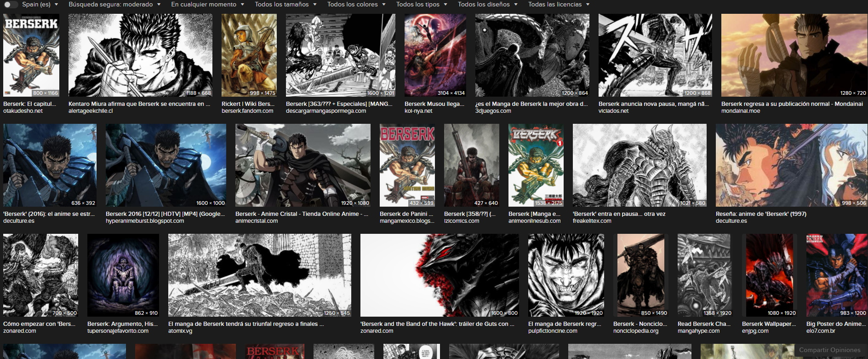Image resolution: width=868 pixels, height=359 pixels.
Task: Open the 636 × 392 Berserk 2016 anime thumbnail
Action: coord(50,165)
